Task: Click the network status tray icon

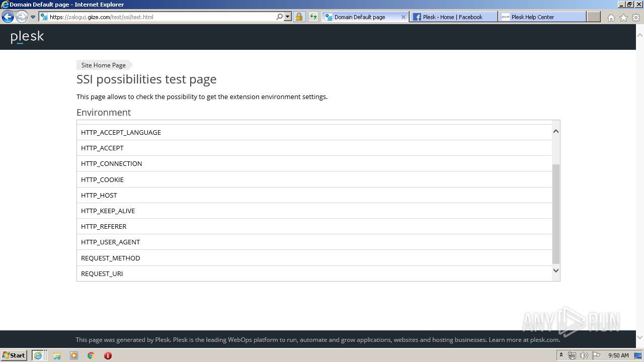Action: point(572,355)
